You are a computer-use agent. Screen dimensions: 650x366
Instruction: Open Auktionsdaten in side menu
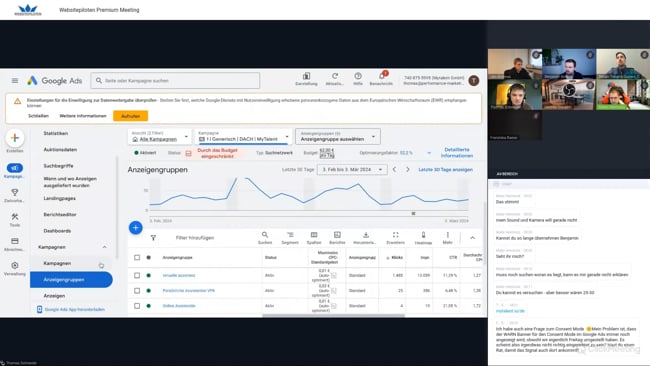[60, 150]
